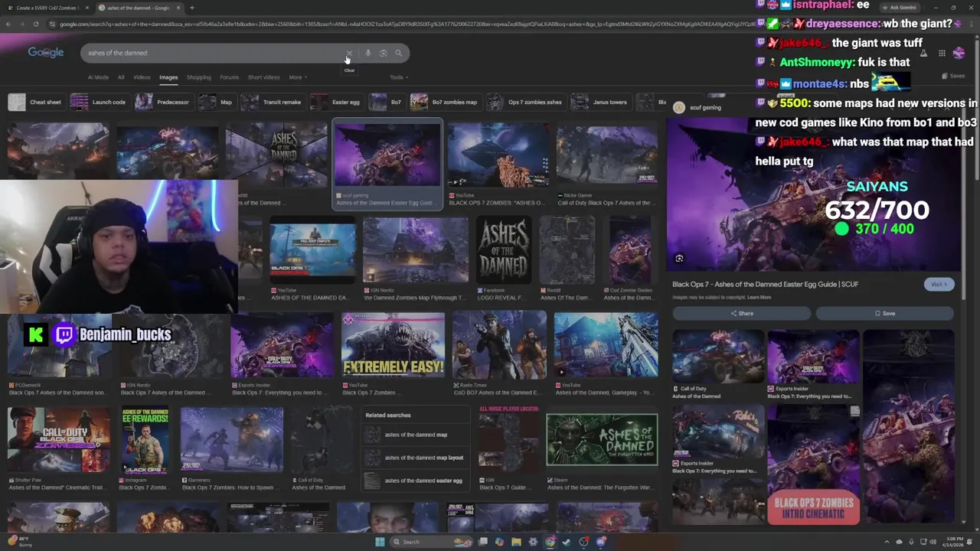Viewport: 980px width, 551px height.
Task: Clear the search box with the X icon
Action: click(x=349, y=54)
